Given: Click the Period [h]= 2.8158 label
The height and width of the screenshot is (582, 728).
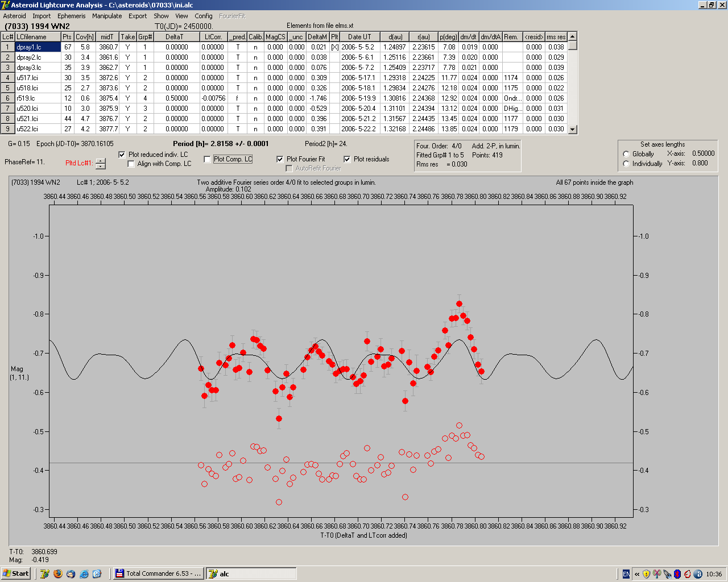Looking at the screenshot, I should click(x=221, y=144).
